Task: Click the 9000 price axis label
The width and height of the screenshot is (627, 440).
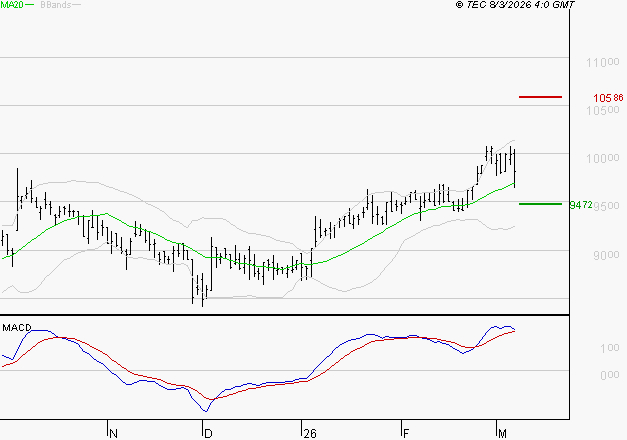Action: pos(606,255)
